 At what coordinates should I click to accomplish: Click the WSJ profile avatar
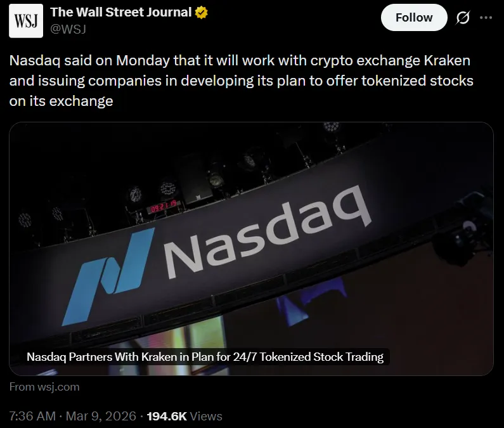26,20
